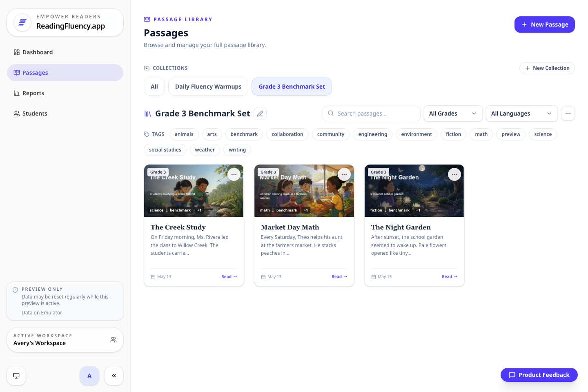Open the Dashboard page
Screen dimensions: 588x392
[65, 52]
